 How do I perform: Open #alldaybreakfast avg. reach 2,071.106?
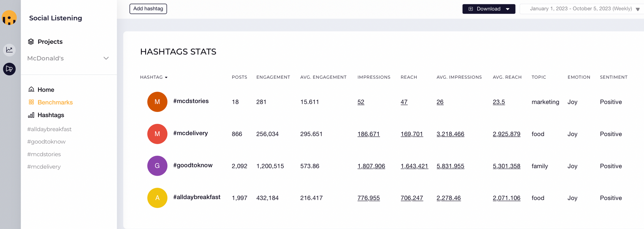507,198
